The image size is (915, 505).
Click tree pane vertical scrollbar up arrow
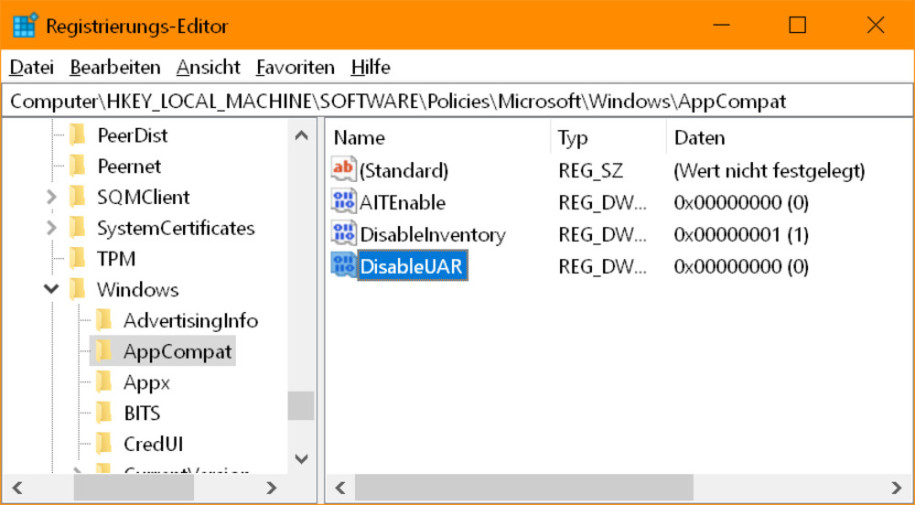tap(301, 135)
